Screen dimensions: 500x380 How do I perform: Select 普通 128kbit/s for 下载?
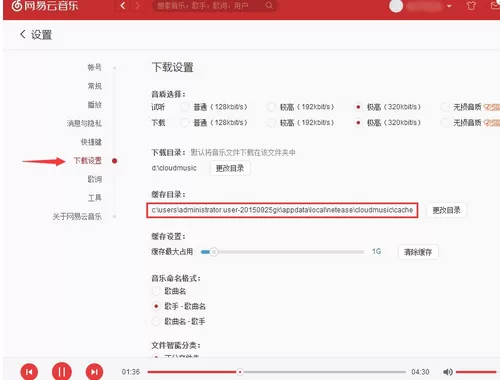[185, 123]
